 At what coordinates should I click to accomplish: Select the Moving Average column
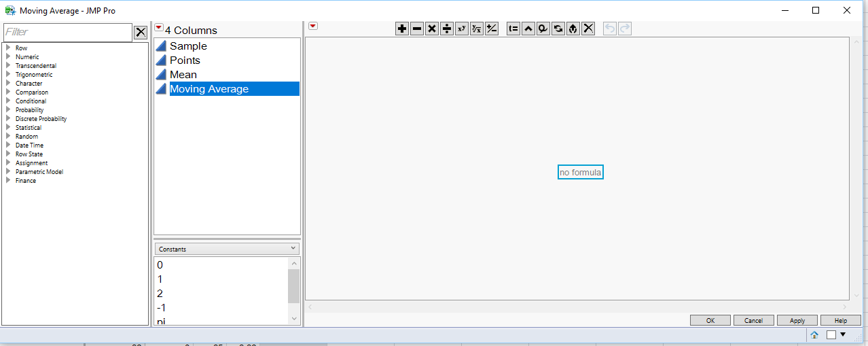[x=227, y=88]
